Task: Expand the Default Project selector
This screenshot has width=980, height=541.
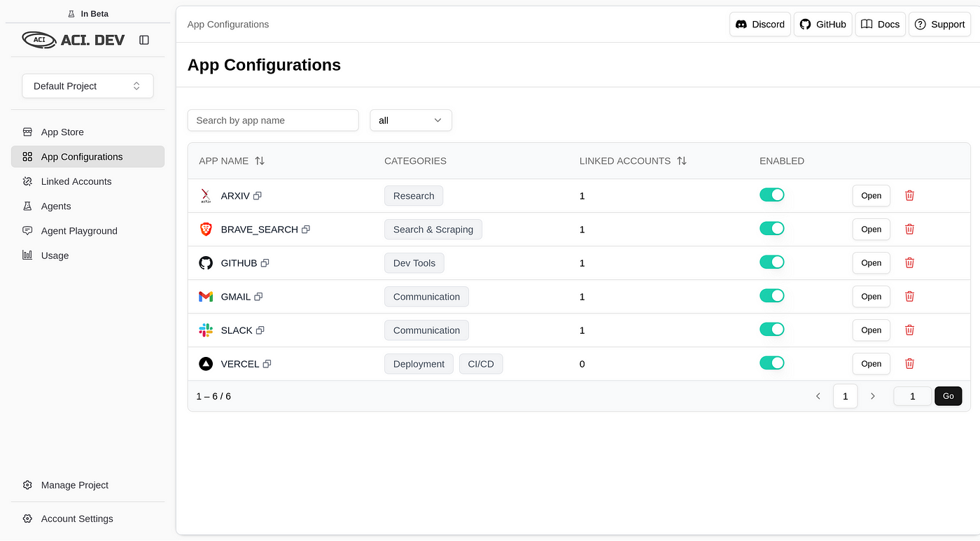Action: (87, 86)
